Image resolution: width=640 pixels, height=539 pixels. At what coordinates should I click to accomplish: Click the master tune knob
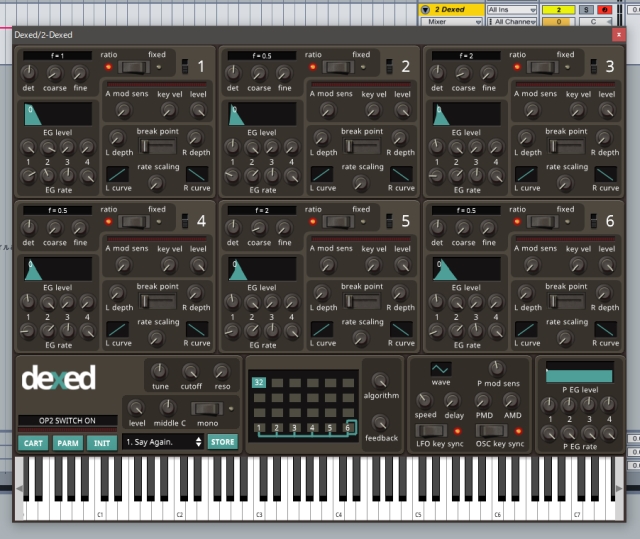[x=158, y=372]
